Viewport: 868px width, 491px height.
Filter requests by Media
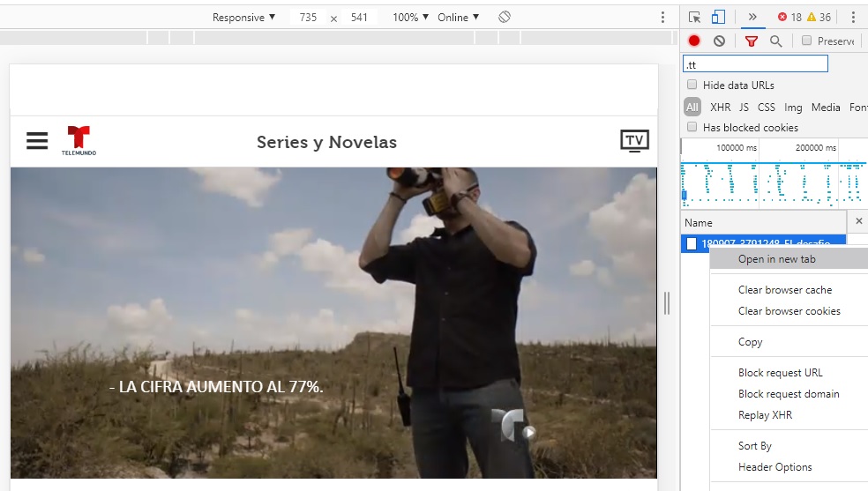click(x=826, y=108)
